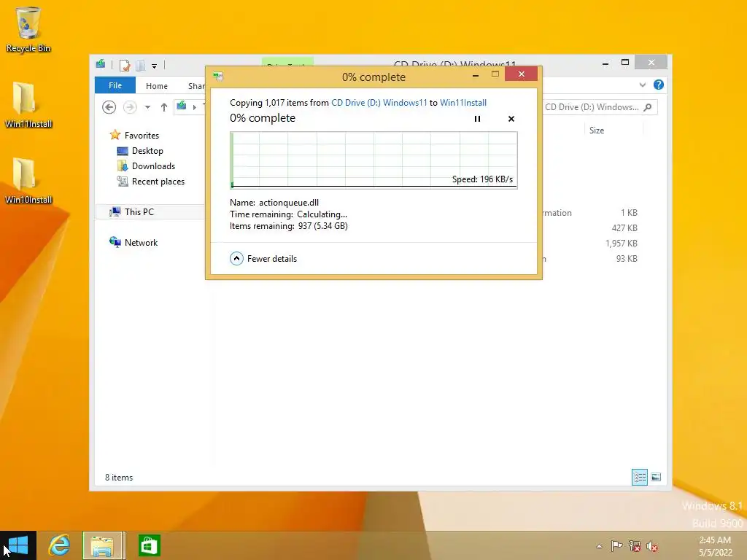Click the network status tray icon
The width and height of the screenshot is (747, 560).
[x=634, y=546]
